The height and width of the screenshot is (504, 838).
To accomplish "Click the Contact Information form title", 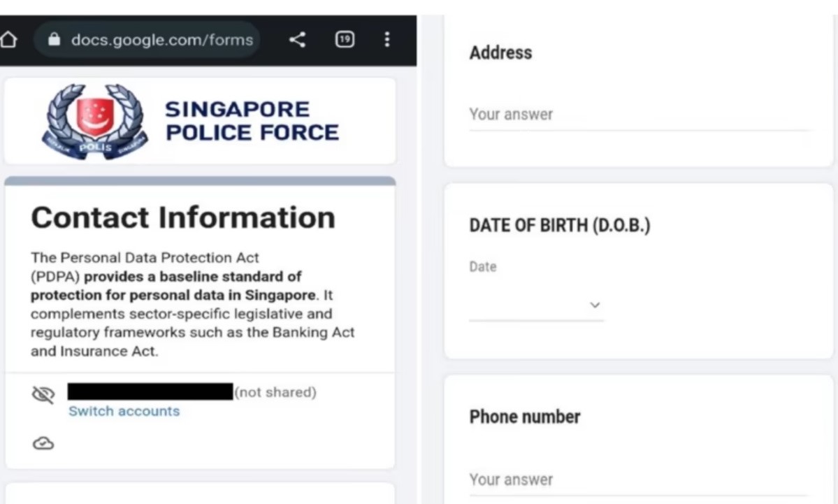I will [x=183, y=217].
